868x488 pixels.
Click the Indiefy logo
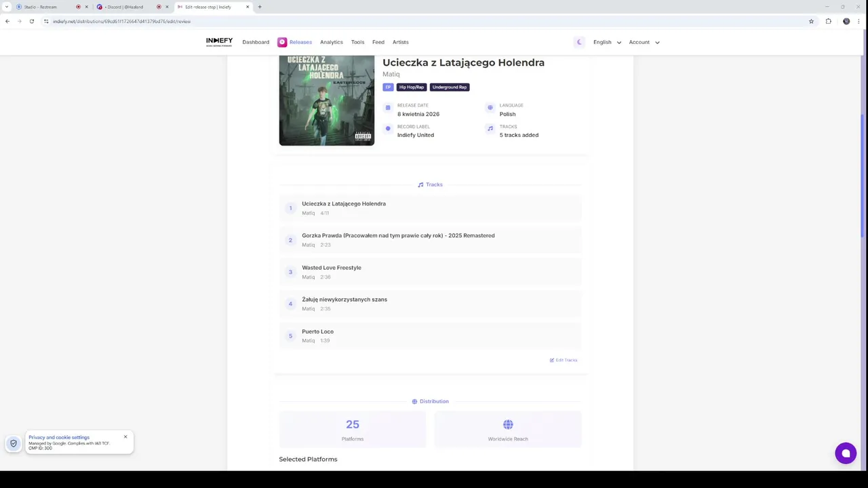[x=219, y=42]
